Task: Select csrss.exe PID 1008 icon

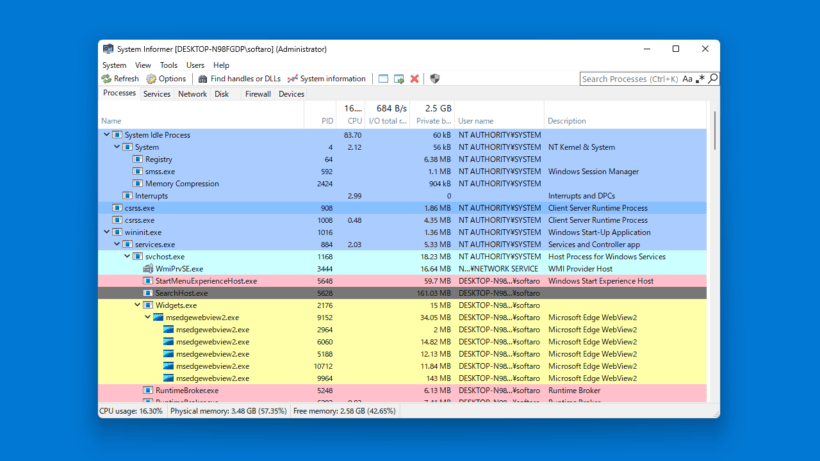Action: [x=117, y=220]
